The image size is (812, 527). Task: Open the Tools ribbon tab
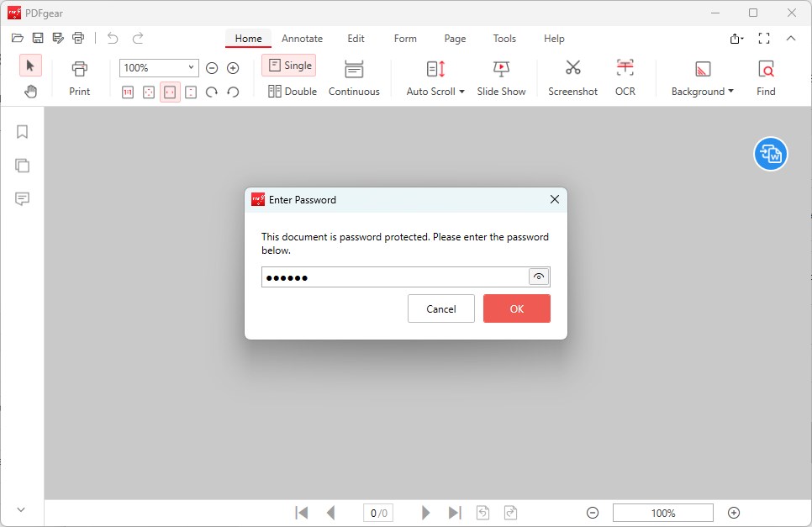point(504,39)
